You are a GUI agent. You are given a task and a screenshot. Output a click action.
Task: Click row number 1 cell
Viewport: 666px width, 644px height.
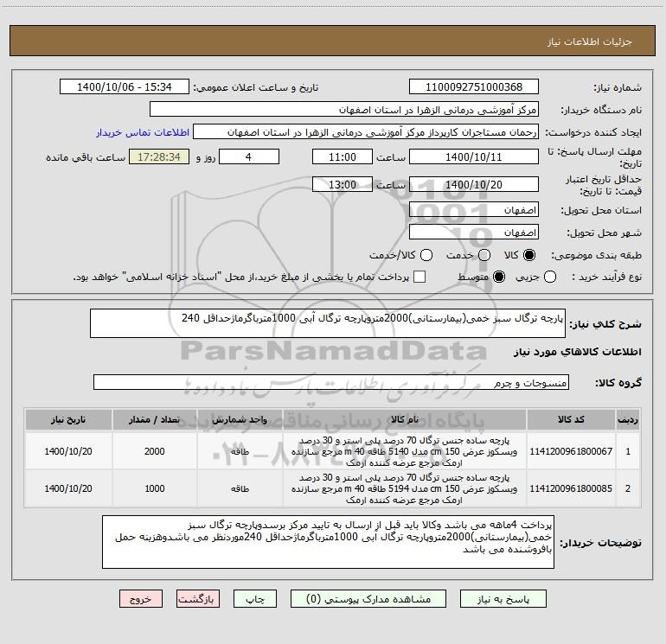[628, 451]
